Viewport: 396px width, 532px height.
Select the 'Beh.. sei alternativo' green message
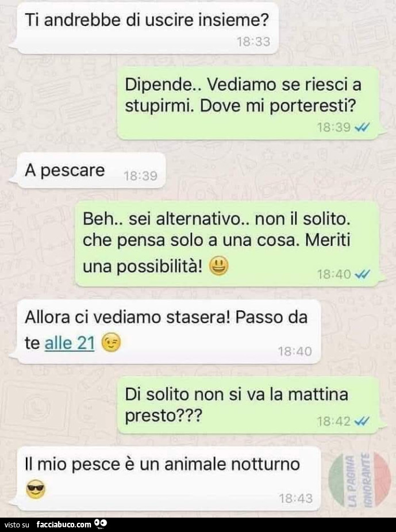click(x=227, y=244)
